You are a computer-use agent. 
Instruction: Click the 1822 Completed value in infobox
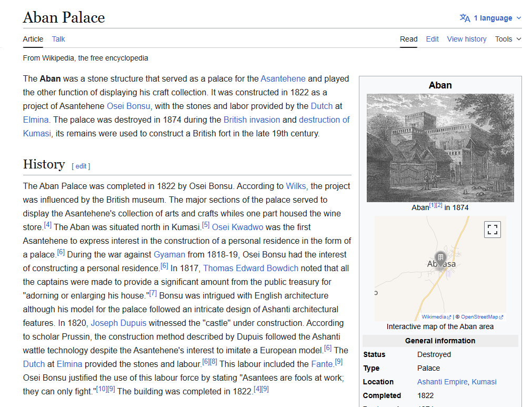coord(426,395)
